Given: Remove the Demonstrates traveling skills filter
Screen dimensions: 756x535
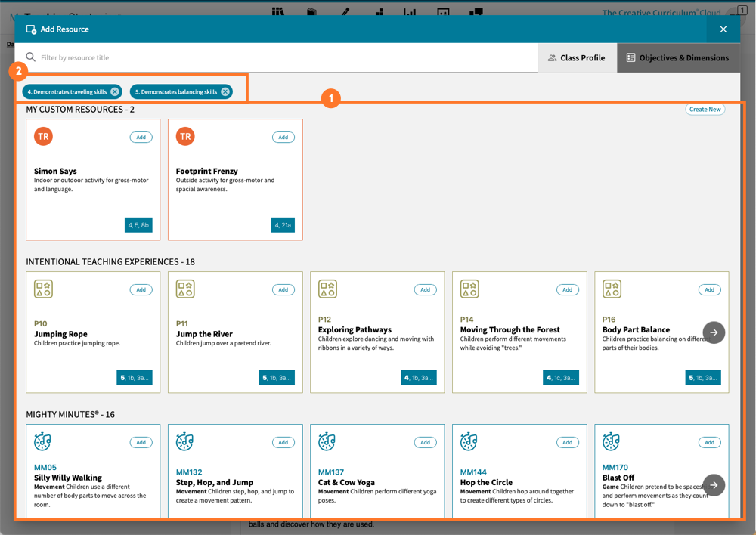Looking at the screenshot, I should pos(114,90).
